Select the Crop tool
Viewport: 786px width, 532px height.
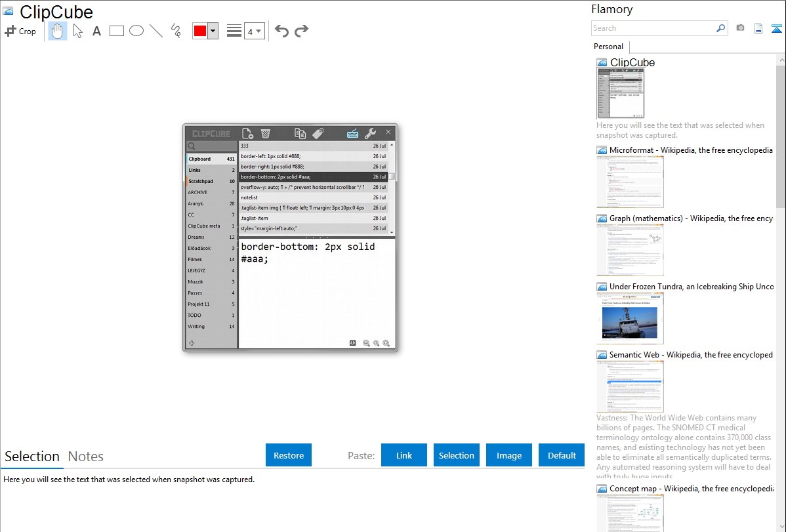coord(20,31)
